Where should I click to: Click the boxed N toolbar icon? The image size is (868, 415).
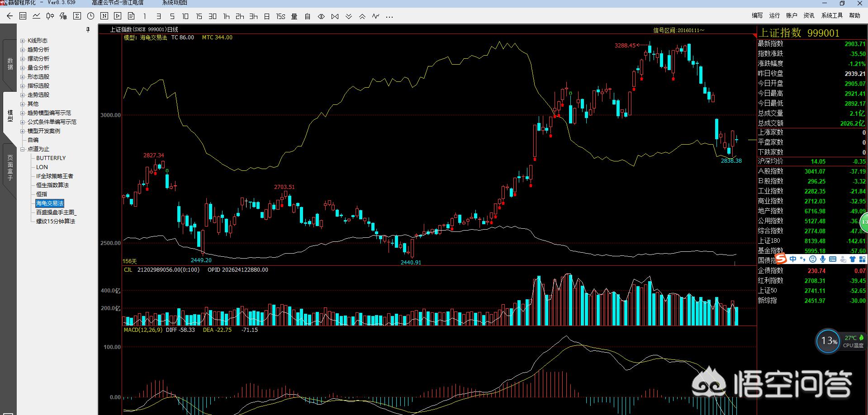(104, 16)
